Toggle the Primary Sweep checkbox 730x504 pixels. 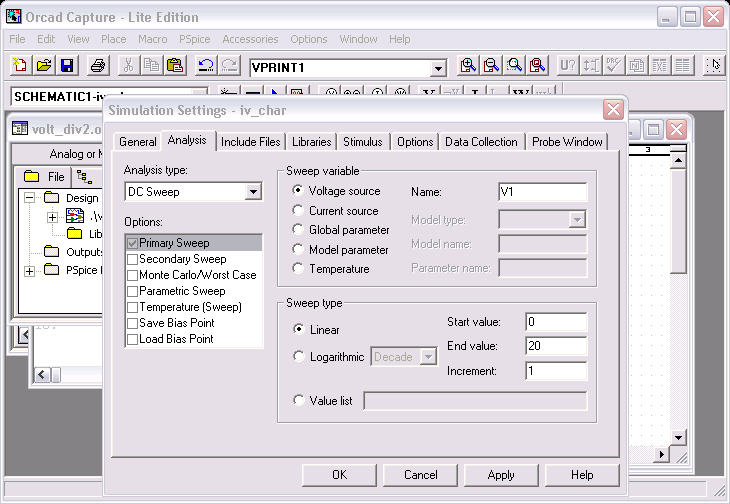click(132, 243)
